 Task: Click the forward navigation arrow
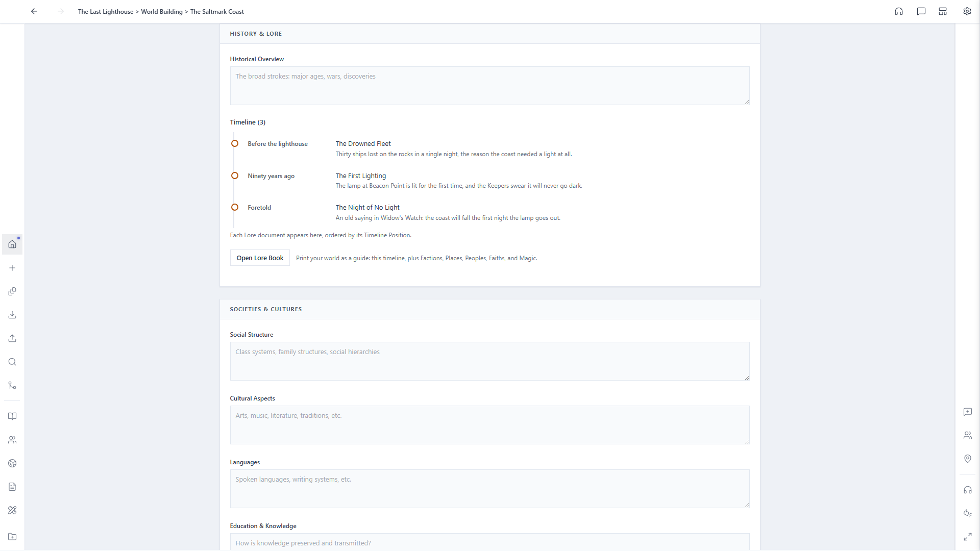(61, 11)
